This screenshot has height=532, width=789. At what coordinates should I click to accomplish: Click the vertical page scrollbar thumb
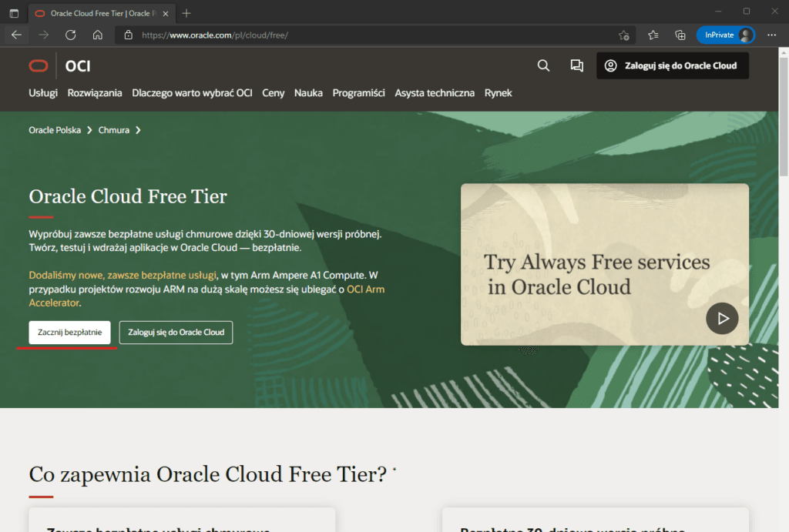[784, 115]
